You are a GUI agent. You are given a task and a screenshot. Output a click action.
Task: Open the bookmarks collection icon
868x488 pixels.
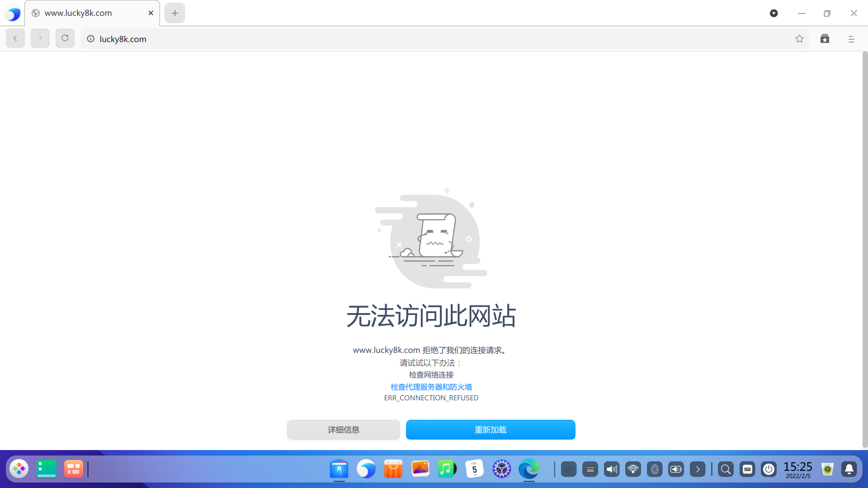[825, 39]
